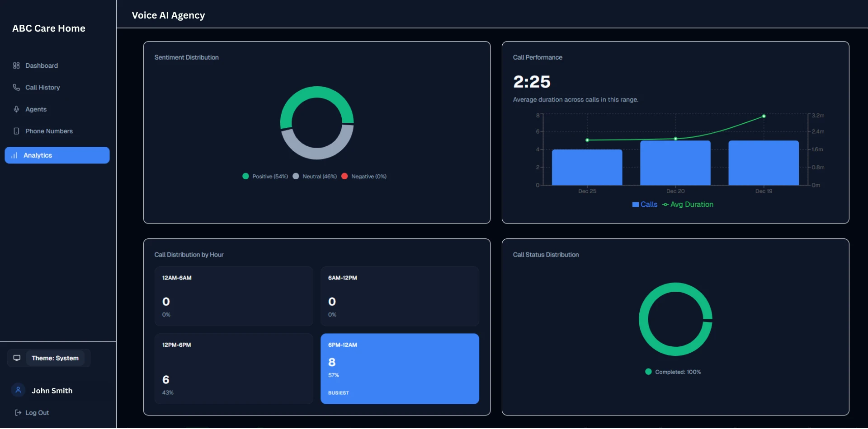Click the 3.2m axis label
The height and width of the screenshot is (429, 868).
818,116
